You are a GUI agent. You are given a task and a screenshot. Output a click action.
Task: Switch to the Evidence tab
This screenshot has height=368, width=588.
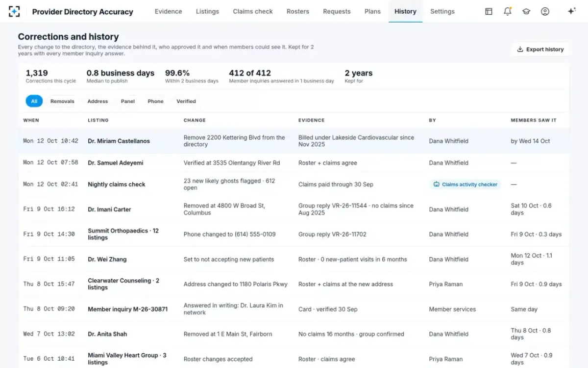tap(168, 11)
